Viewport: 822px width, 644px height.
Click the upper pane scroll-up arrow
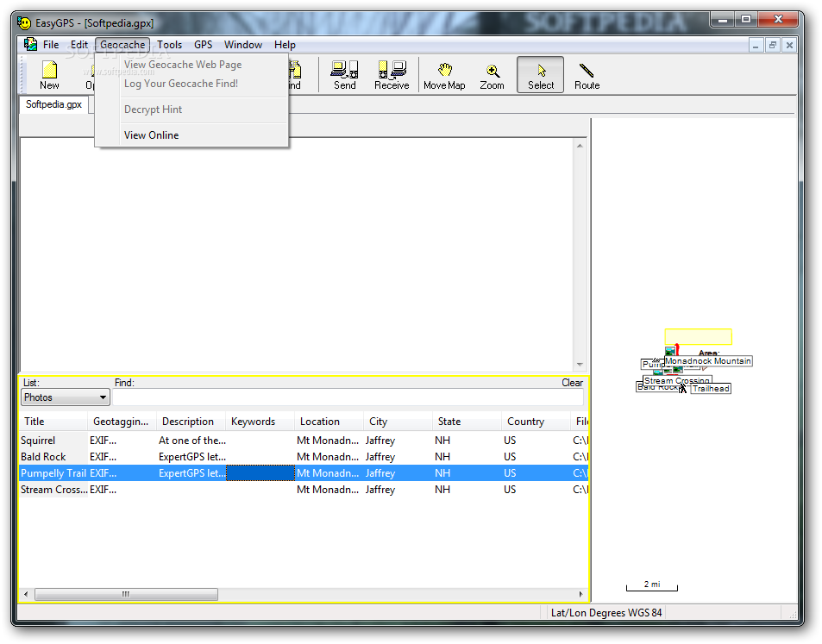580,146
